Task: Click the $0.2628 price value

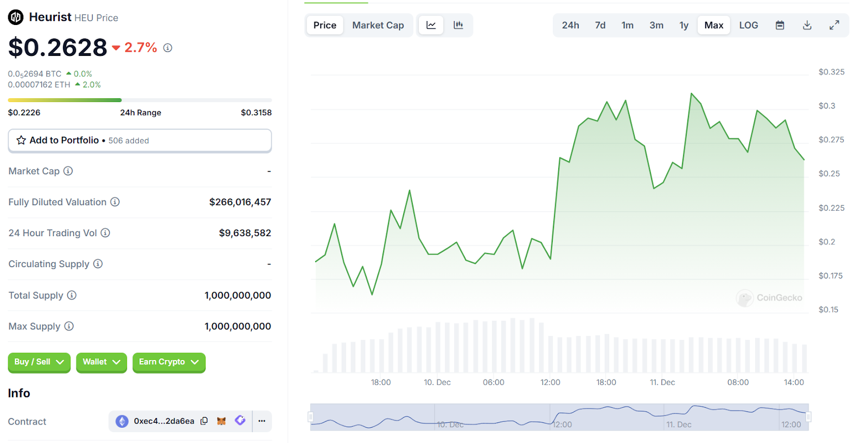Action: point(58,48)
